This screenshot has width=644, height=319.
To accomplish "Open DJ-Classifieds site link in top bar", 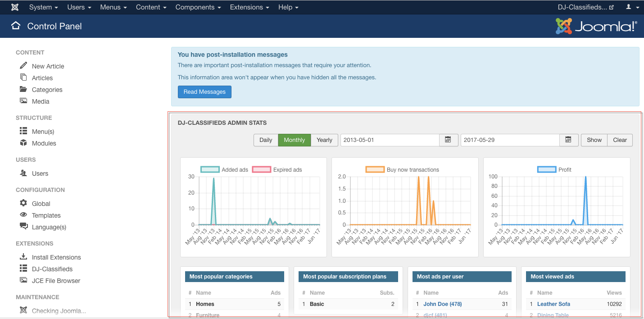I will 585,7.
